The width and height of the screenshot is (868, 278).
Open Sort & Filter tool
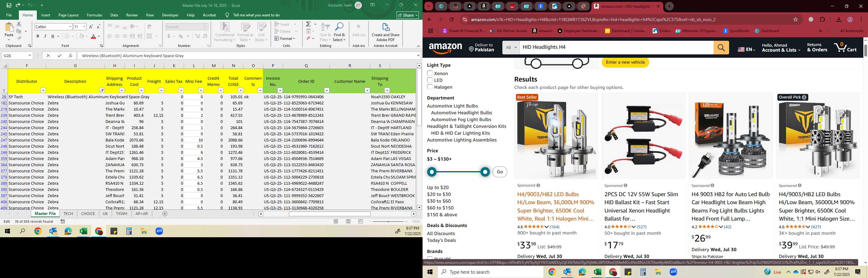[325, 32]
